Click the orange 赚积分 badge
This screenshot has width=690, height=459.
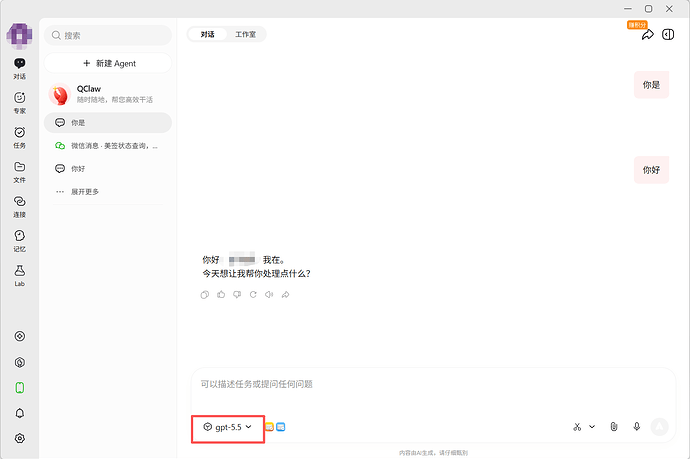[x=637, y=25]
